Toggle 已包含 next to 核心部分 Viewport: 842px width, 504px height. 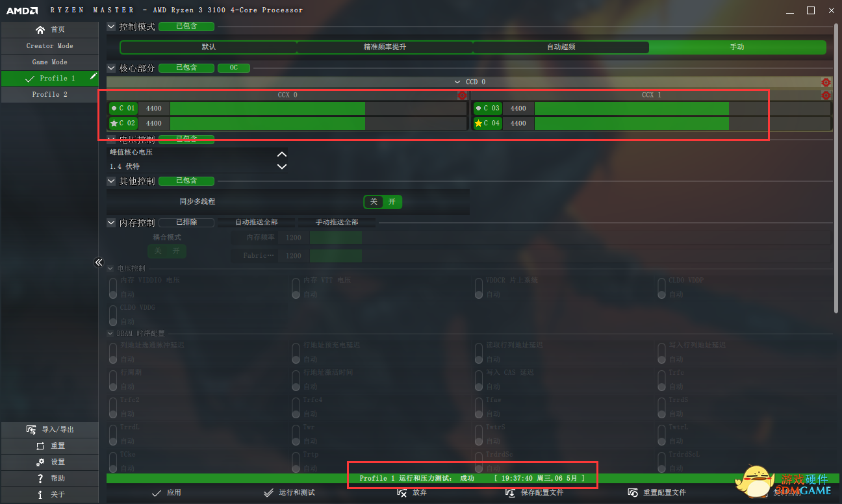pyautogui.click(x=186, y=68)
